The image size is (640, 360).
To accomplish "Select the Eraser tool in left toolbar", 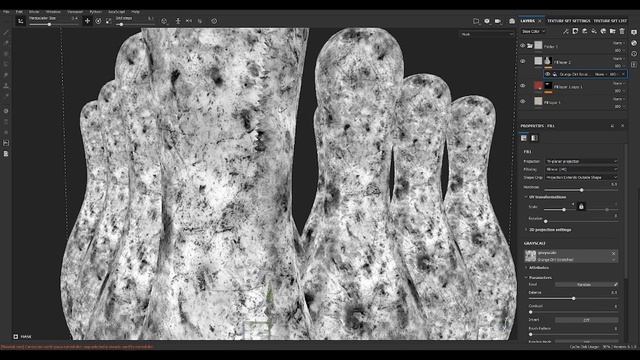I will [6, 43].
